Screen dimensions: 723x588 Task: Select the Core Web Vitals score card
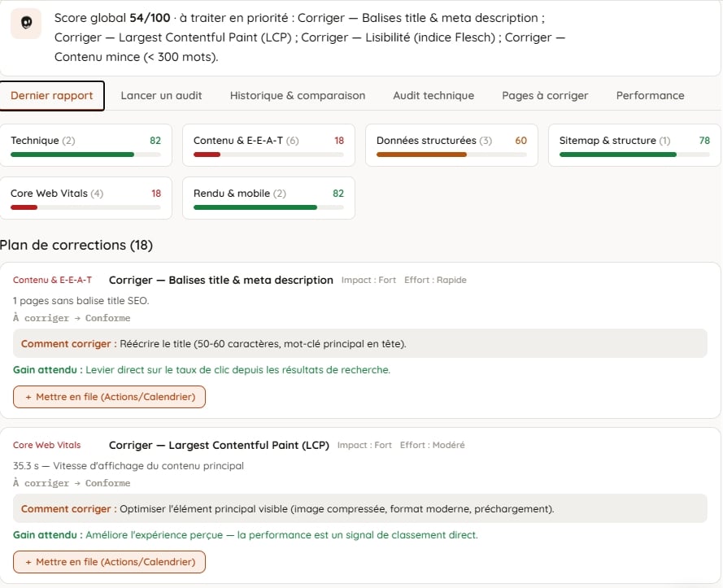point(85,198)
